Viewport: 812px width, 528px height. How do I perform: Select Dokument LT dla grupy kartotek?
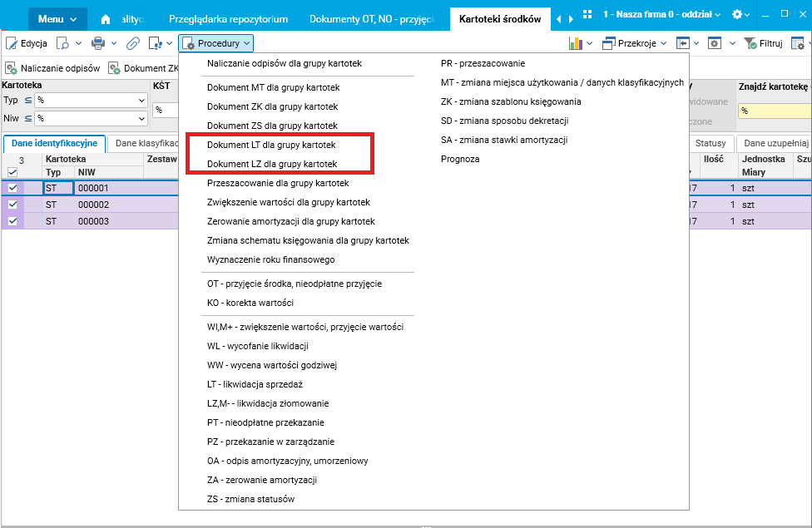point(271,145)
